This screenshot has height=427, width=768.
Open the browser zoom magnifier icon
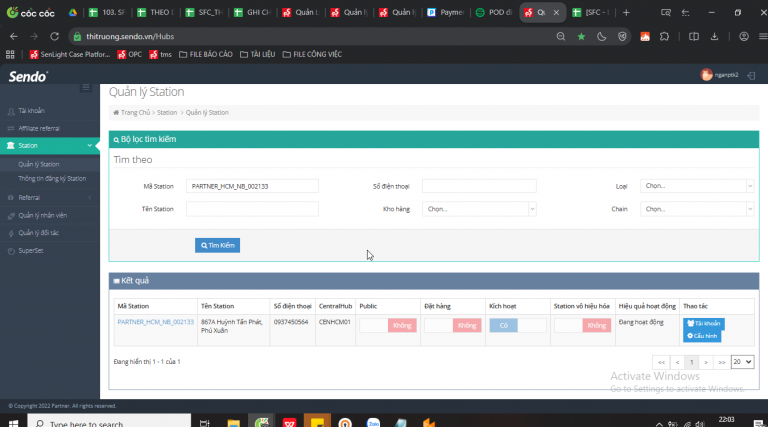point(561,37)
